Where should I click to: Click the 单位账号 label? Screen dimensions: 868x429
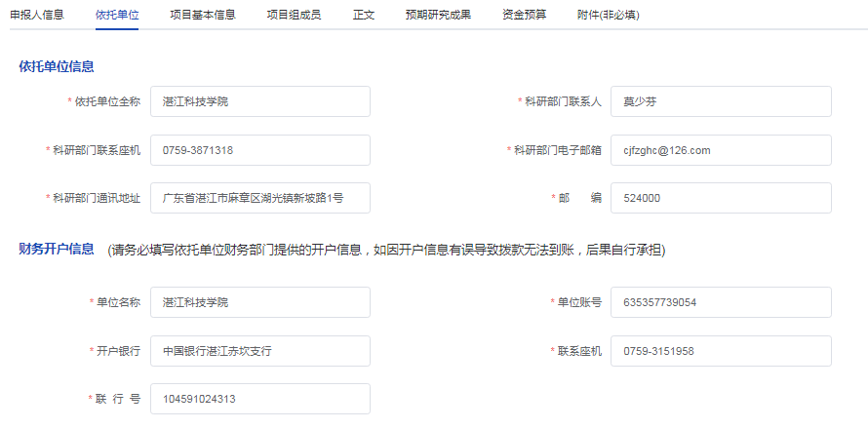pyautogui.click(x=579, y=302)
